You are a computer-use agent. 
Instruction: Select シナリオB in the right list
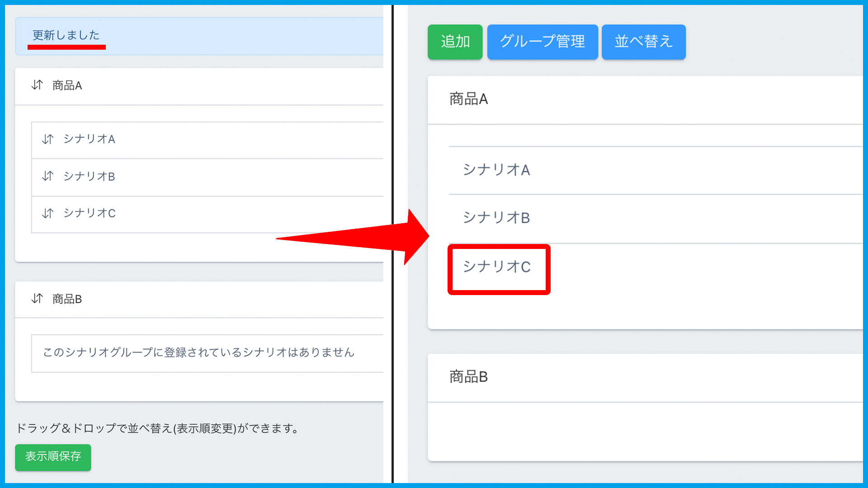[x=496, y=218]
